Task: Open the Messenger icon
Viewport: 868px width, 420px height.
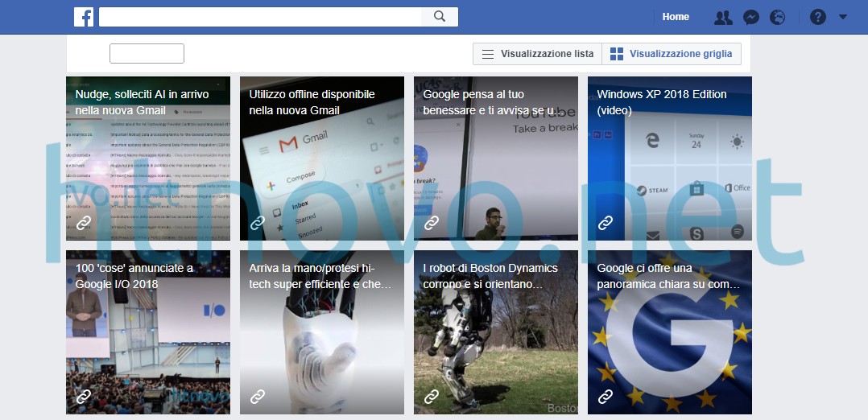Action: [x=750, y=17]
